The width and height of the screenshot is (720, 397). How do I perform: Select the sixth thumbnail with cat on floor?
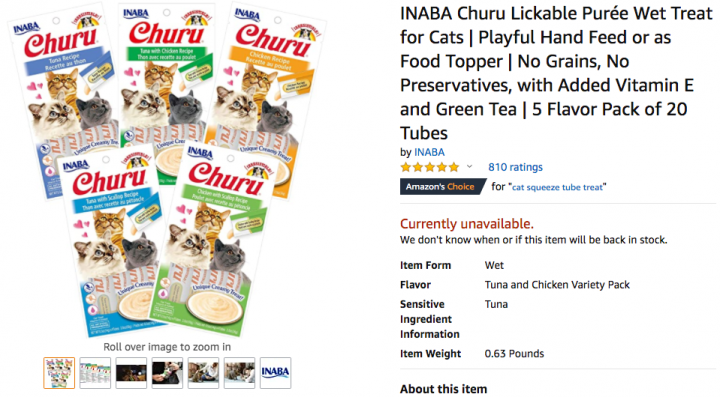click(239, 373)
